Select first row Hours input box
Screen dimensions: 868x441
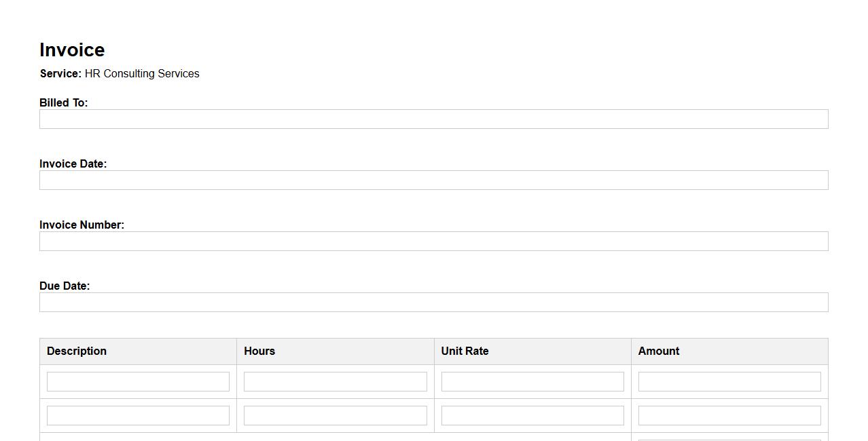pyautogui.click(x=335, y=382)
